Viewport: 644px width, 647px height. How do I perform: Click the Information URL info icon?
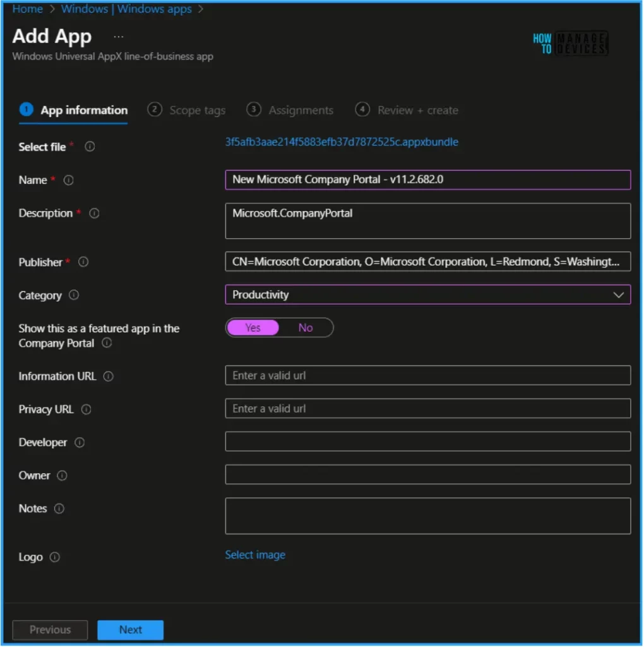[x=109, y=377]
